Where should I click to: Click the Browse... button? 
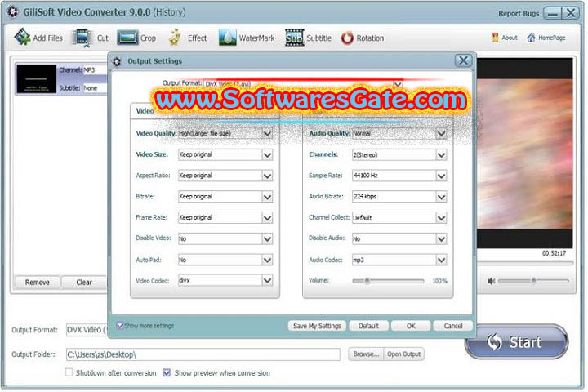pos(366,354)
